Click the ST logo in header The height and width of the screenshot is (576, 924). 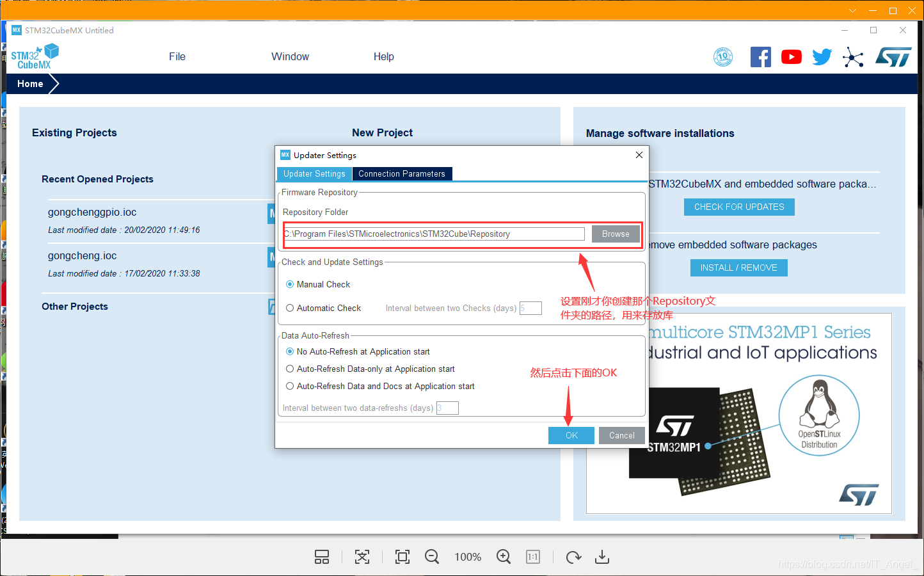point(893,57)
